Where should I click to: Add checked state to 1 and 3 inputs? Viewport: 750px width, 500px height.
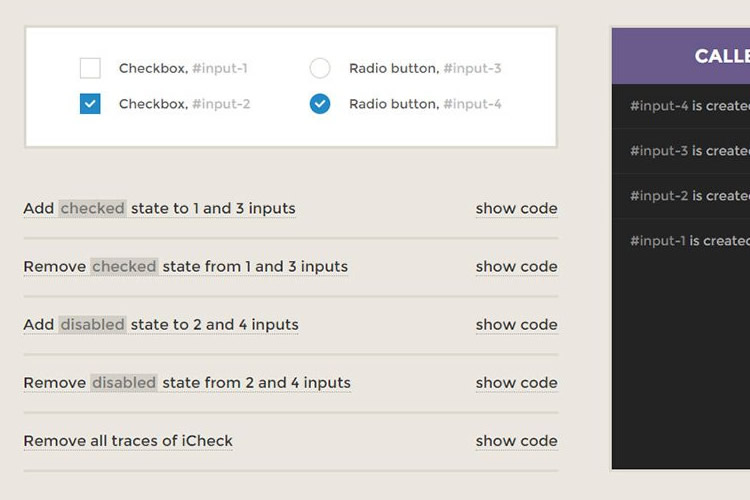[159, 209]
